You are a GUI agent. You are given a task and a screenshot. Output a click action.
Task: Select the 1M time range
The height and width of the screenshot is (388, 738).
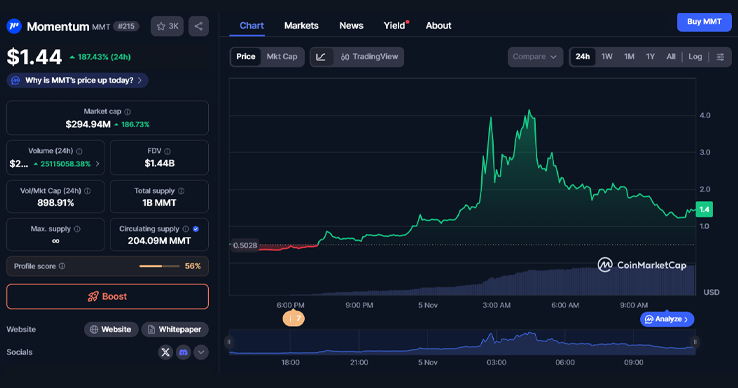pyautogui.click(x=629, y=57)
